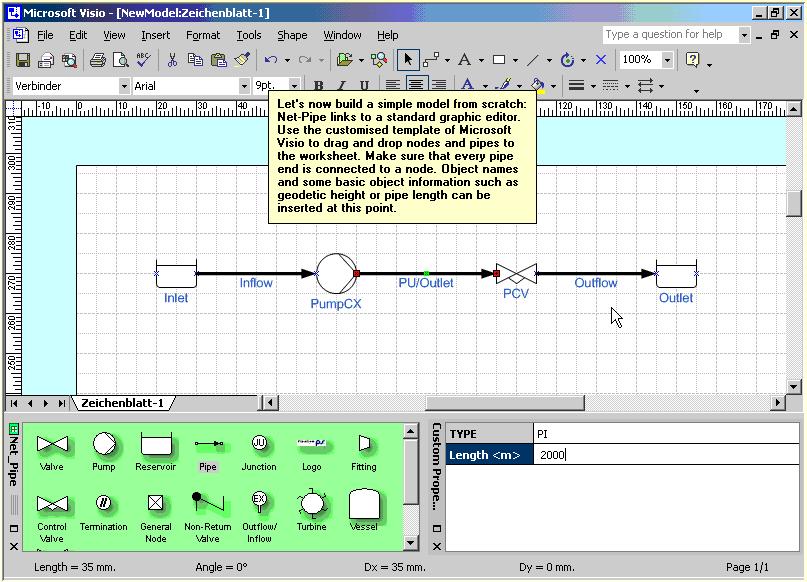Open the View menu
Image resolution: width=807 pixels, height=582 pixels.
(x=114, y=35)
